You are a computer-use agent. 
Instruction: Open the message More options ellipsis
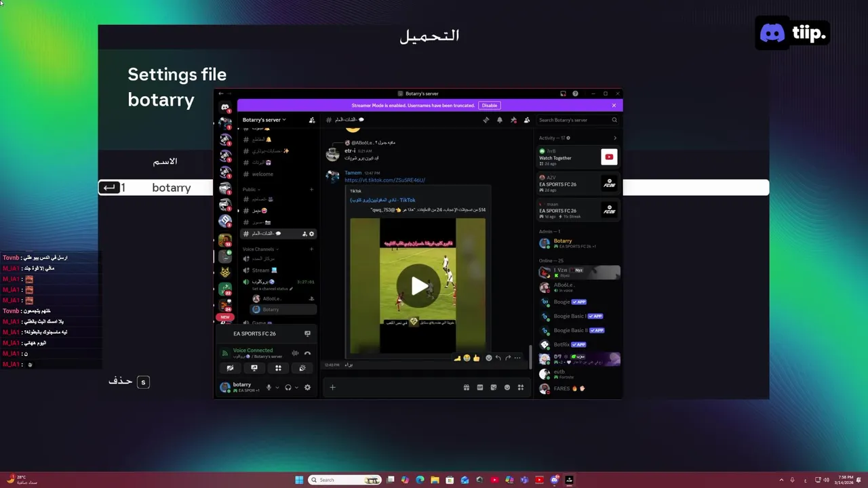(x=517, y=358)
